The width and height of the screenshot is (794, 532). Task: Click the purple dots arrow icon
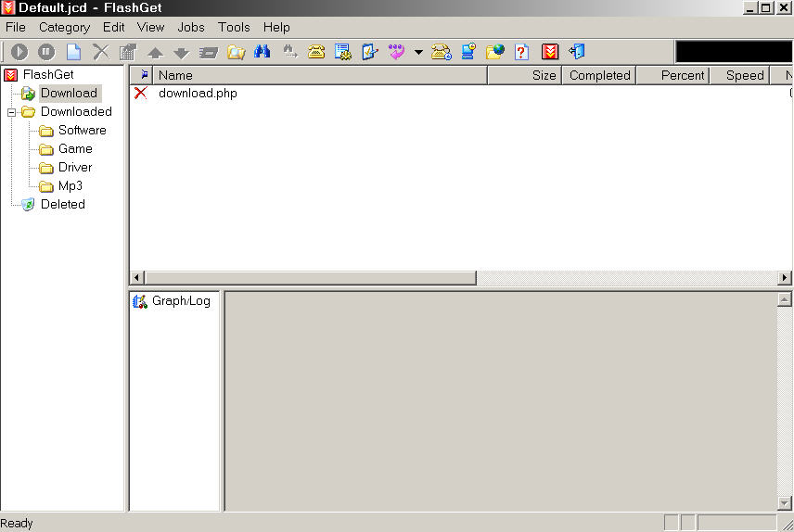(x=396, y=52)
